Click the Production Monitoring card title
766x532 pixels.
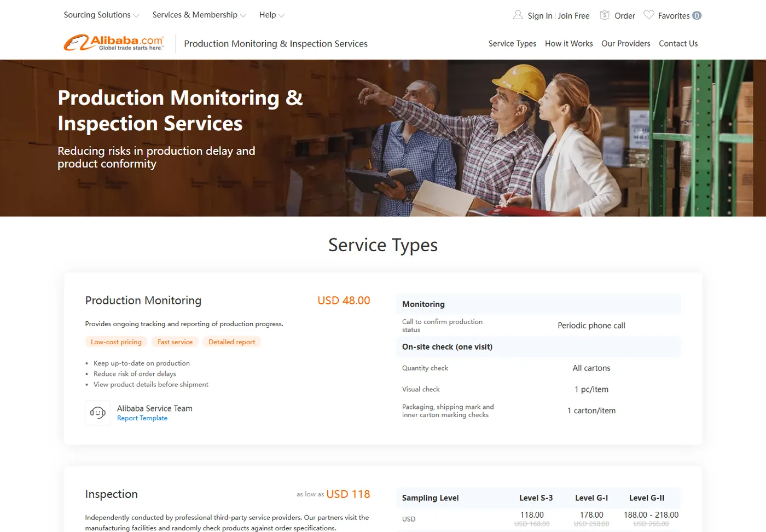pyautogui.click(x=143, y=300)
